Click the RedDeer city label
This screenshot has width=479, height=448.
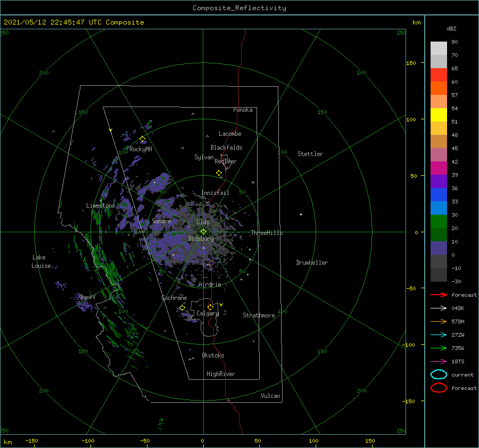(x=226, y=161)
